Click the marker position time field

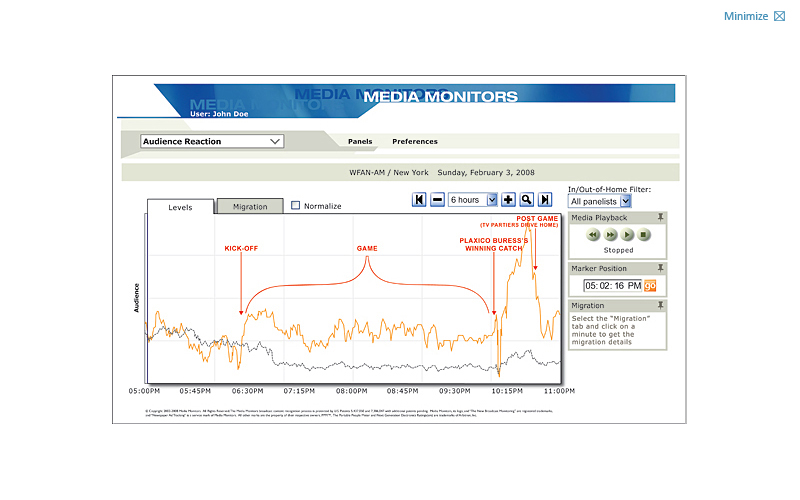(613, 286)
